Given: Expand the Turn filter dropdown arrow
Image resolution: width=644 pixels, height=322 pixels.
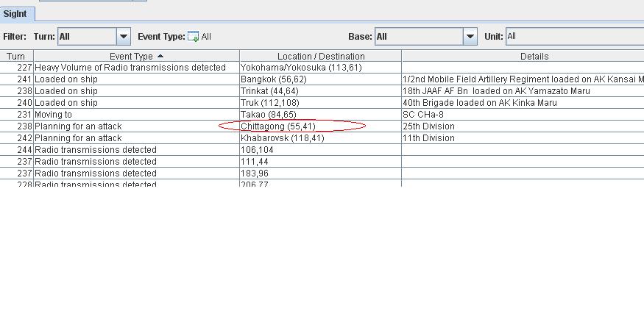Looking at the screenshot, I should tap(124, 37).
